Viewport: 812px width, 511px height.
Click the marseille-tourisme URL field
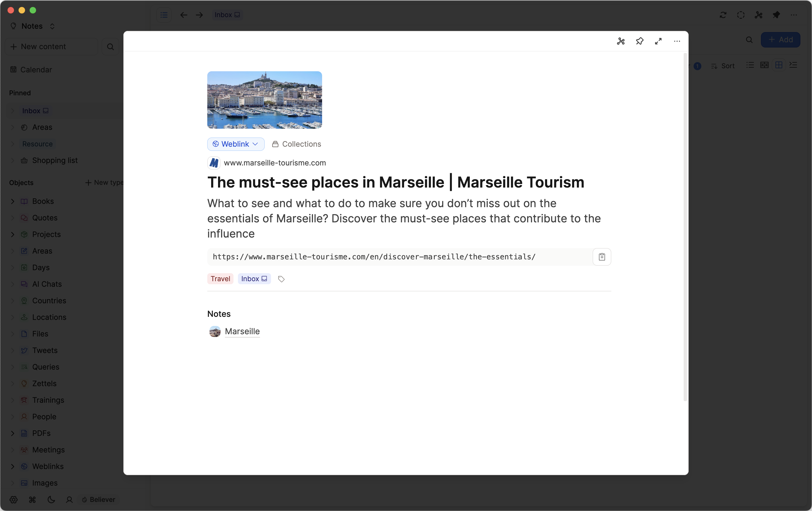tap(400, 257)
